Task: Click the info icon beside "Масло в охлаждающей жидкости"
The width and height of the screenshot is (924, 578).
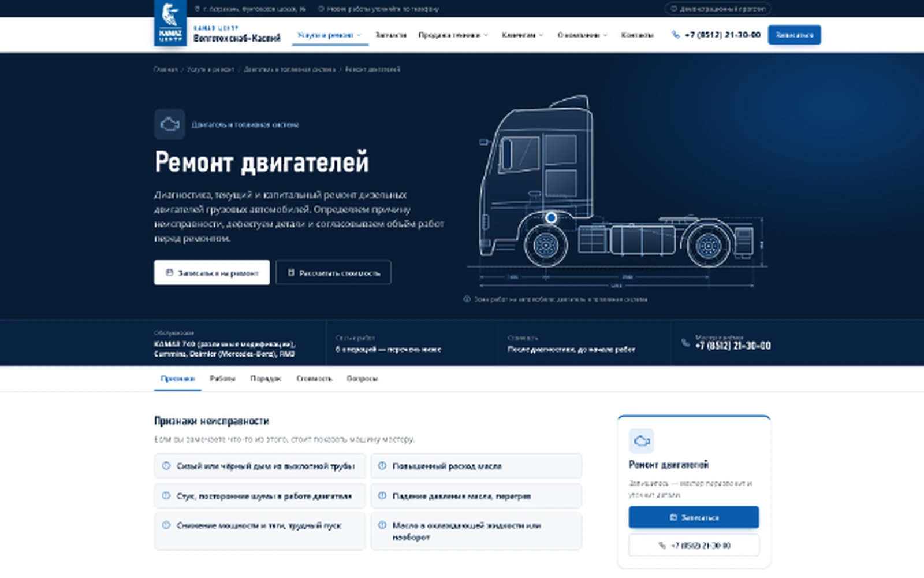Action: (x=382, y=525)
